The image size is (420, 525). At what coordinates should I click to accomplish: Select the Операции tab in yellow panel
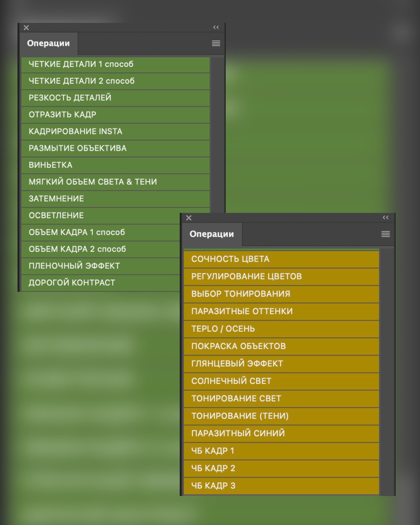click(212, 234)
